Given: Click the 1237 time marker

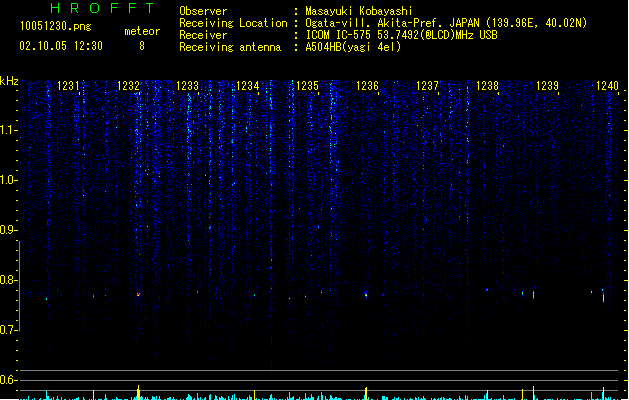Looking at the screenshot, I should (x=427, y=86).
